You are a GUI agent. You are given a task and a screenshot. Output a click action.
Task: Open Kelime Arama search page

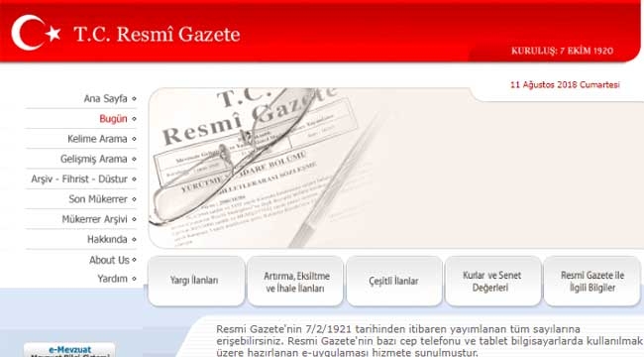[97, 139]
